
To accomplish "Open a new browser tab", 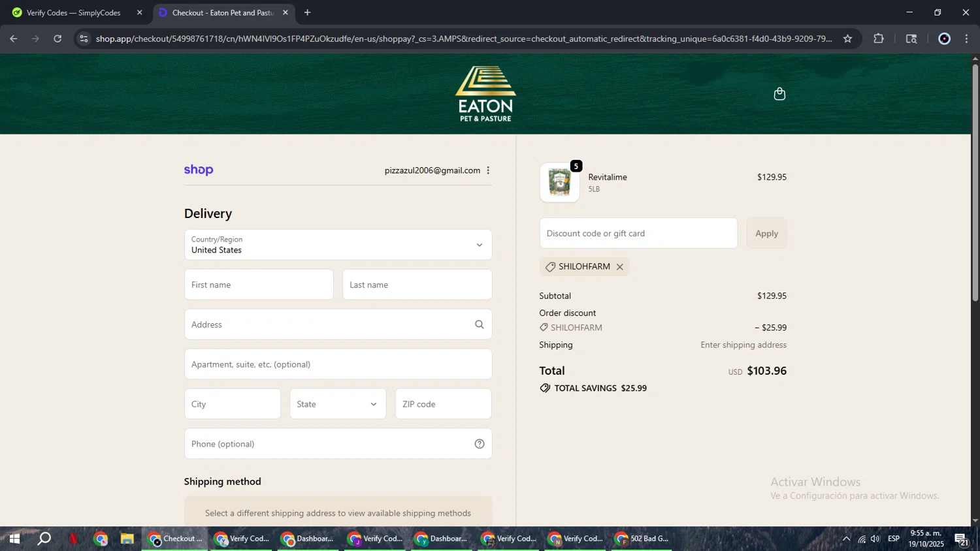I will [307, 12].
